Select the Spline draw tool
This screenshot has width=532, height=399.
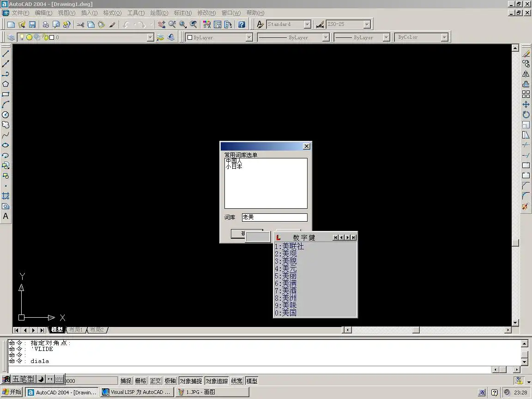pos(6,135)
